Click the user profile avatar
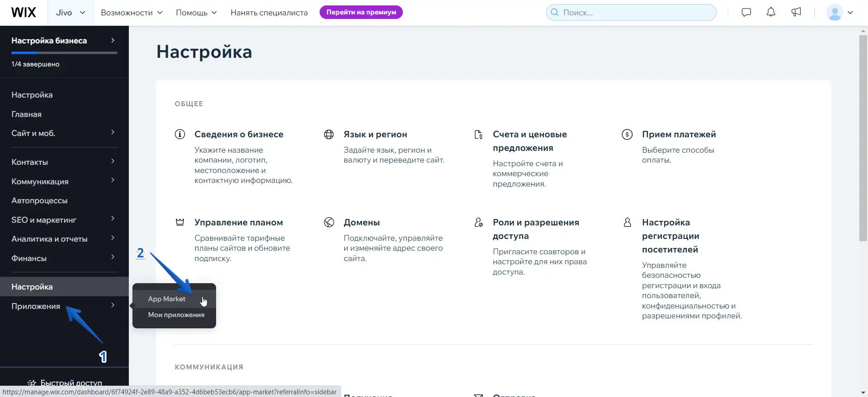 coord(835,12)
